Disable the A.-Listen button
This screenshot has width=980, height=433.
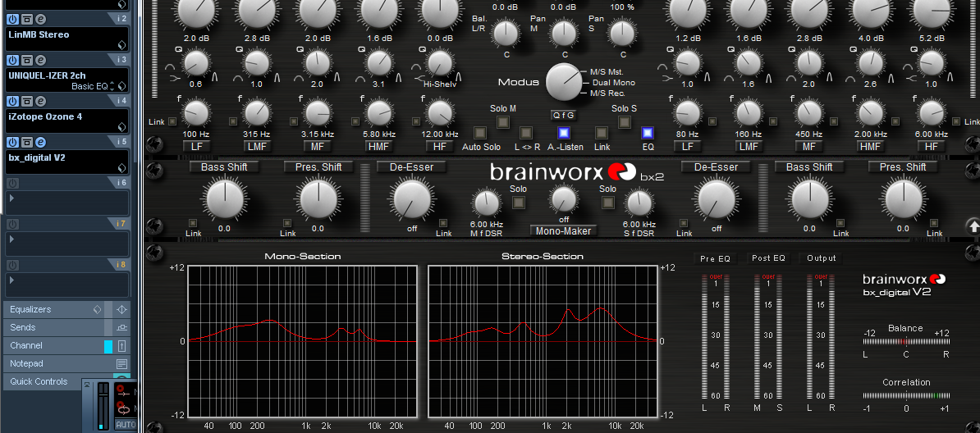click(x=565, y=133)
